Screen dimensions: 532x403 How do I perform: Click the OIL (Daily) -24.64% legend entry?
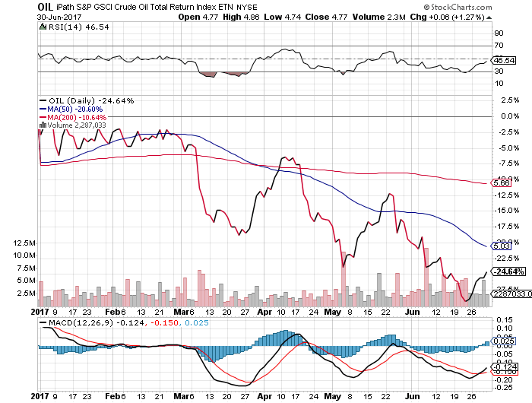[x=91, y=101]
